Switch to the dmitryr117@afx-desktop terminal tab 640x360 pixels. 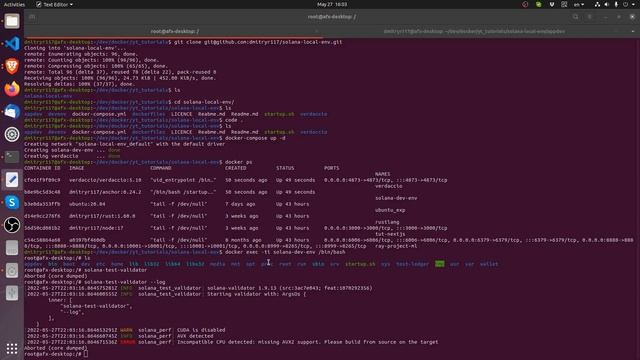tap(474, 31)
